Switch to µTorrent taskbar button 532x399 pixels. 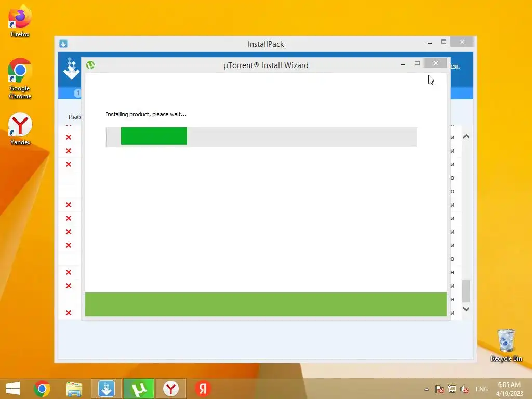(138, 389)
